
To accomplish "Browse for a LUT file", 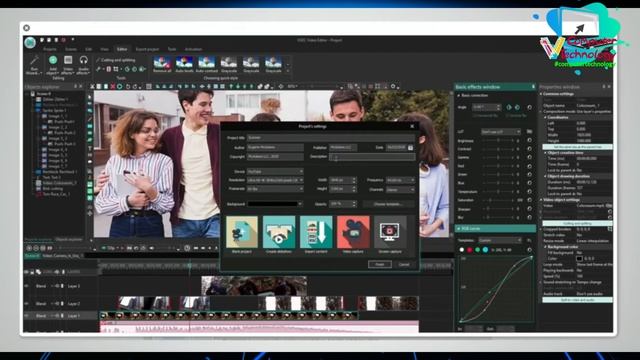I will 529,132.
